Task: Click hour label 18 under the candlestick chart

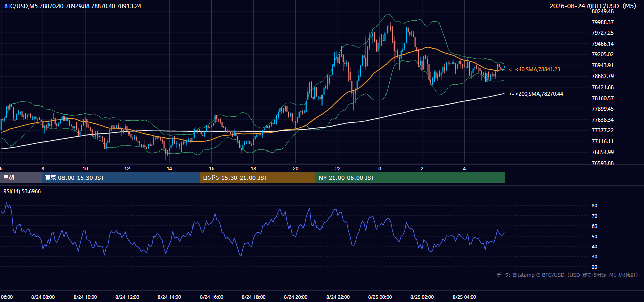Action: click(253, 168)
